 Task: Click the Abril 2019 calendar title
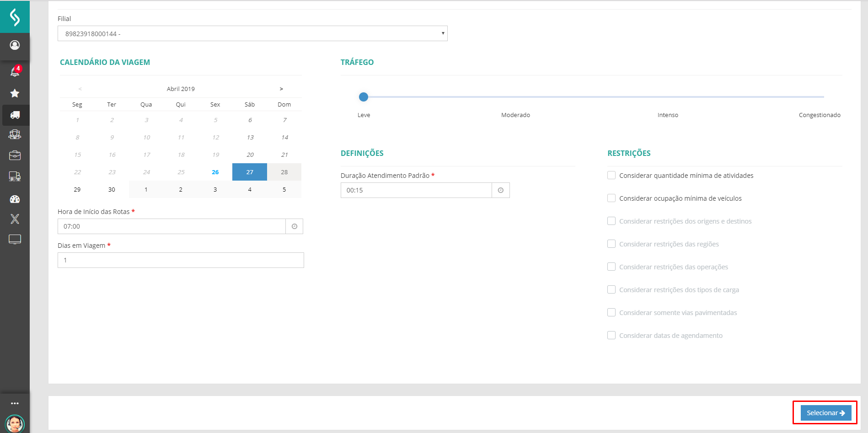click(x=181, y=89)
